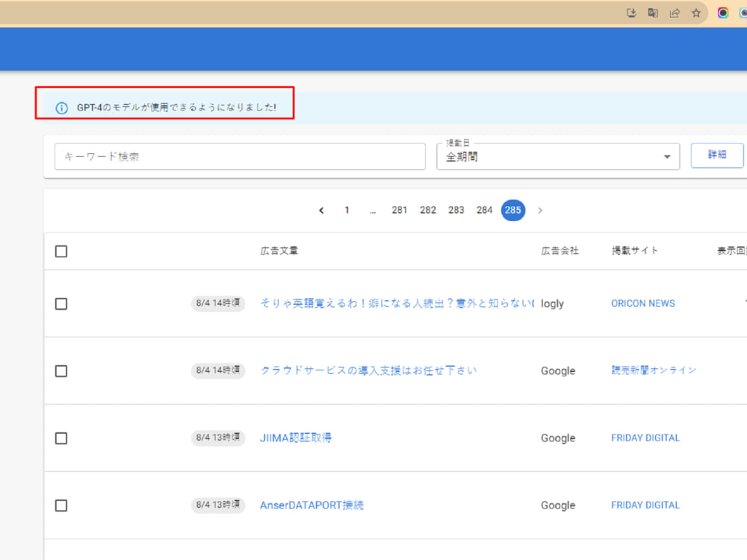The width and height of the screenshot is (747, 560).
Task: Click Google cell in AnserDATAPORT row
Action: (558, 505)
